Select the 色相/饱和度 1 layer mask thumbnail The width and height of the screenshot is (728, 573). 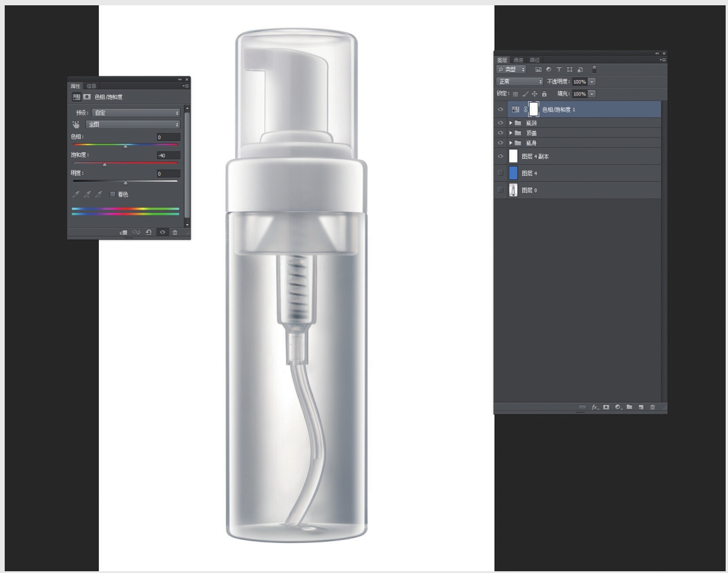[533, 109]
